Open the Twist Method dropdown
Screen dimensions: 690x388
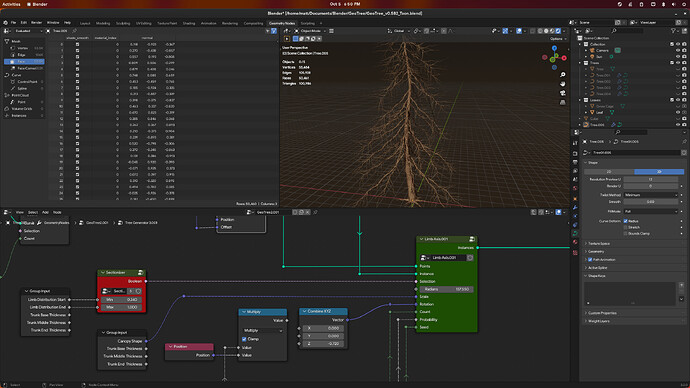click(650, 195)
